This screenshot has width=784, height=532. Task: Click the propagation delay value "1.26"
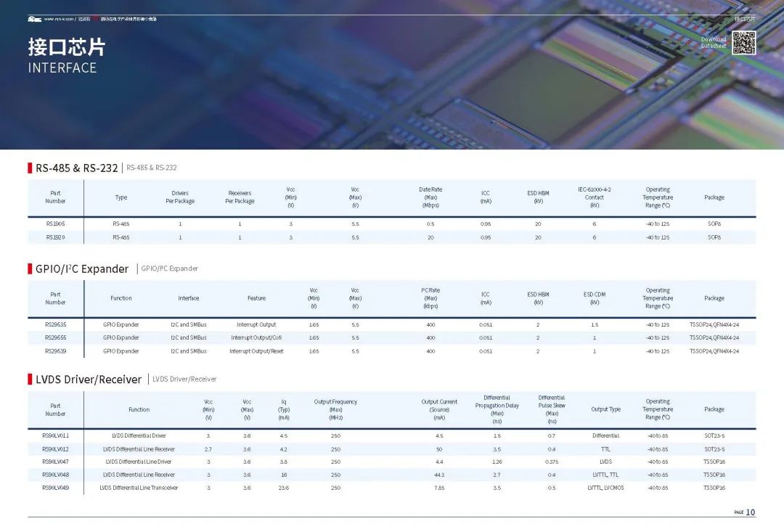(x=497, y=462)
